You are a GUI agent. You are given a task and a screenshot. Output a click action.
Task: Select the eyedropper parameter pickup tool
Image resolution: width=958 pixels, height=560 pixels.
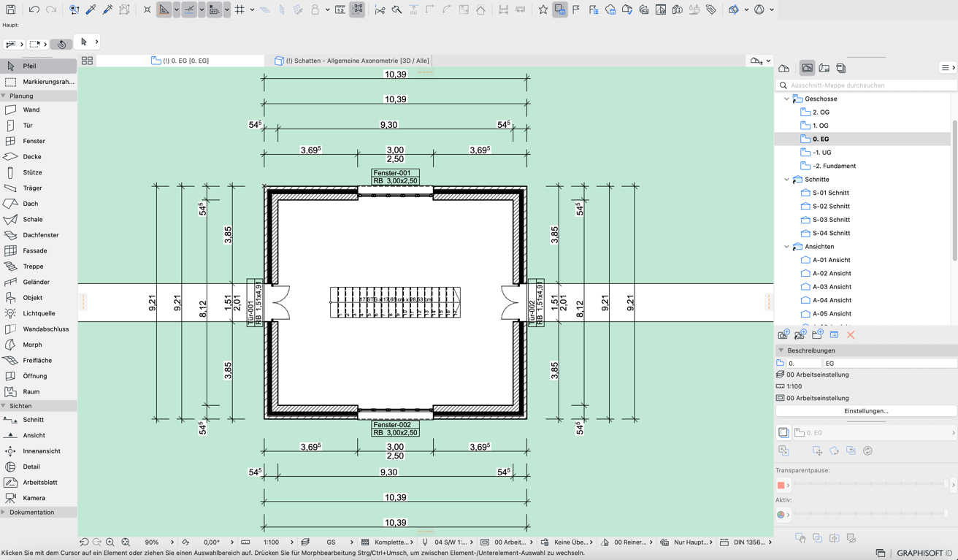[x=91, y=9]
